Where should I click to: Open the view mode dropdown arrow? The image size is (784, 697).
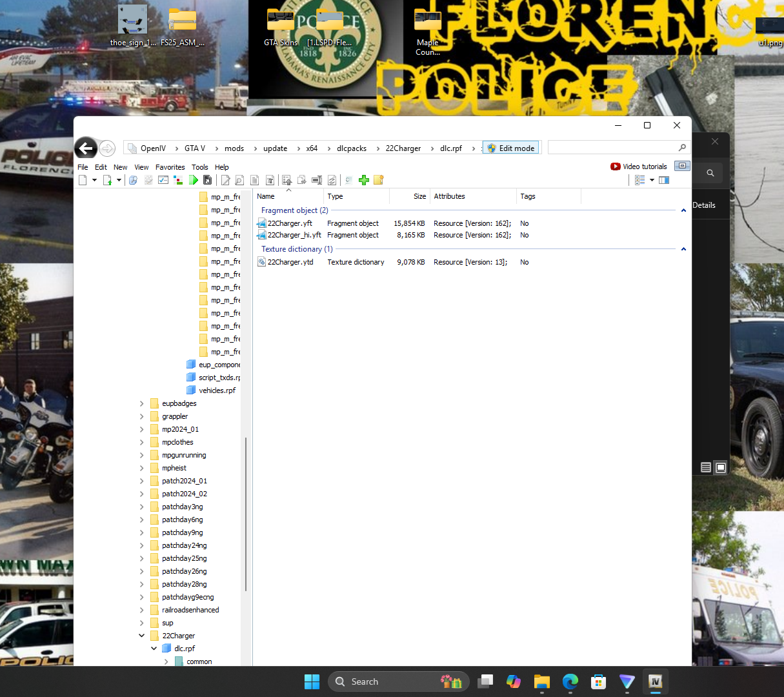click(x=652, y=180)
